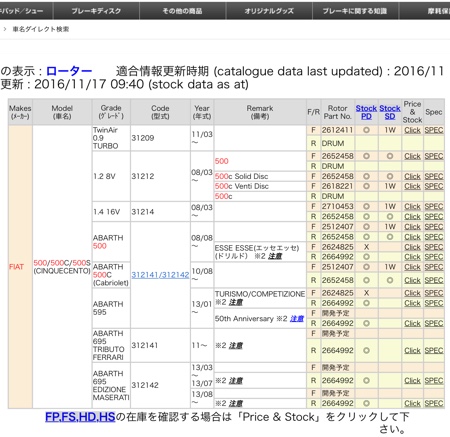
Task: Open the オリジナルグッズ navigation tab
Action: [x=269, y=11]
